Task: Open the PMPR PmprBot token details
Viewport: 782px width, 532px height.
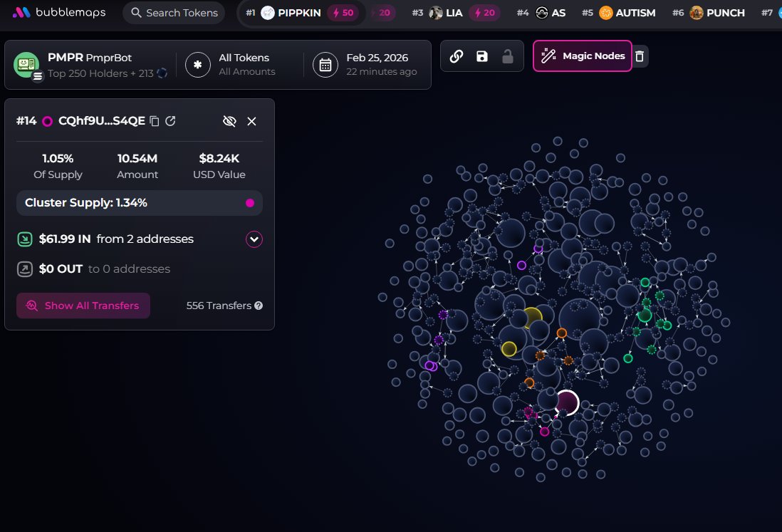Action: pyautogui.click(x=90, y=58)
